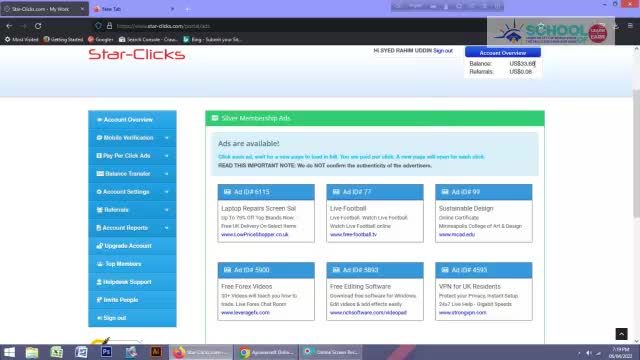Open Helpdesk Support in sidebar
Image resolution: width=640 pixels, height=360 pixels.
[x=132, y=282]
